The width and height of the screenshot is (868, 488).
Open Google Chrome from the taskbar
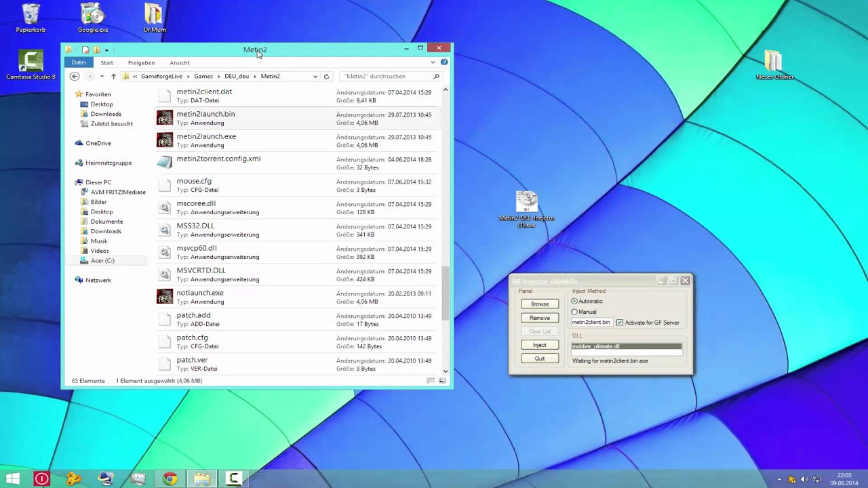[170, 479]
